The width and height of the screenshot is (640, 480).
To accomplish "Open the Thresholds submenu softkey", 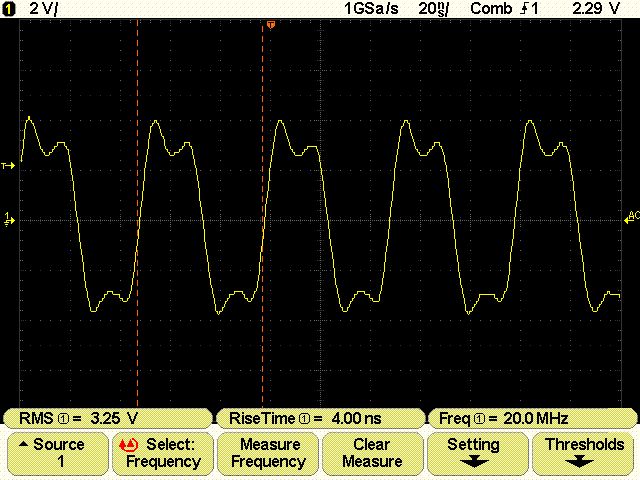I will click(x=582, y=453).
